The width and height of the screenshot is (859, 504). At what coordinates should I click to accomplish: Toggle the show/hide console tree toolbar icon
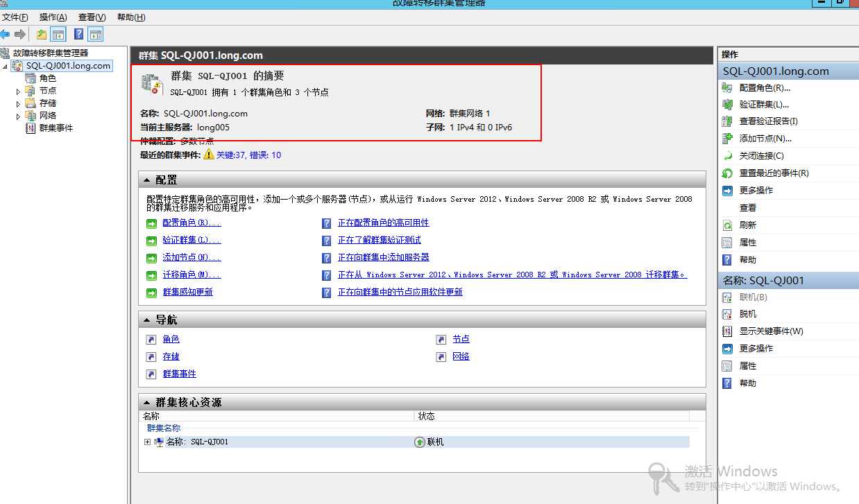click(58, 34)
